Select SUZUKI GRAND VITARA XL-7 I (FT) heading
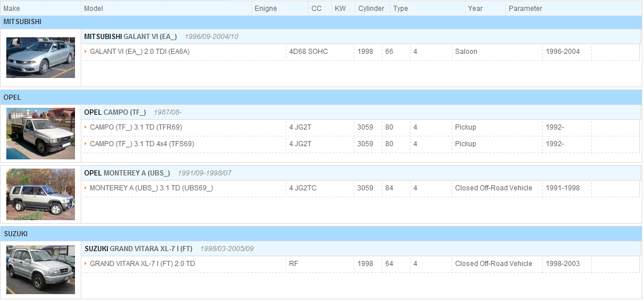 (x=139, y=249)
